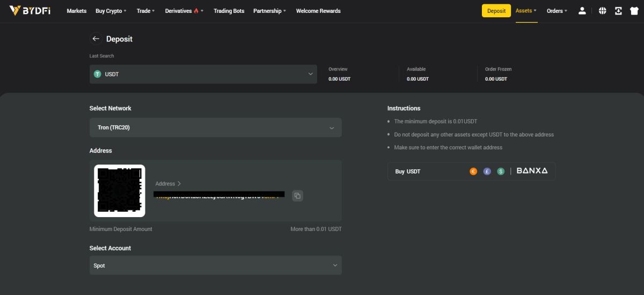
Task: Open the Derivatives menu
Action: [184, 11]
